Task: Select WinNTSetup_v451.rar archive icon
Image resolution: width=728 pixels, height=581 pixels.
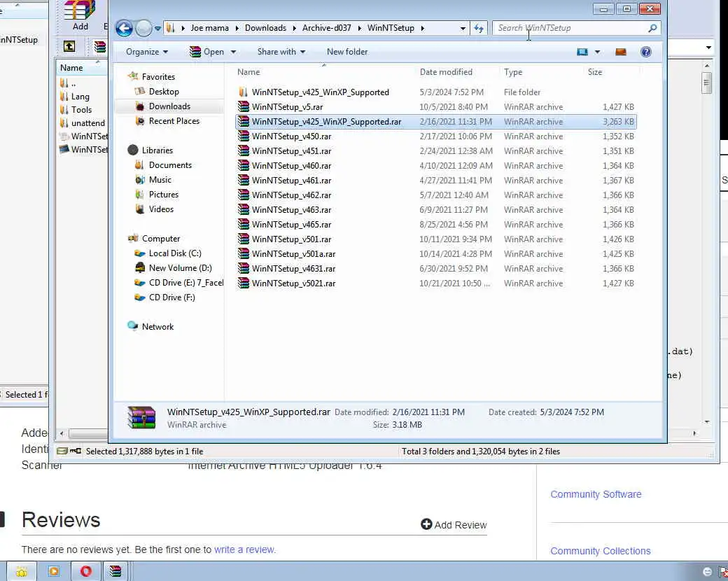Action: click(x=244, y=151)
